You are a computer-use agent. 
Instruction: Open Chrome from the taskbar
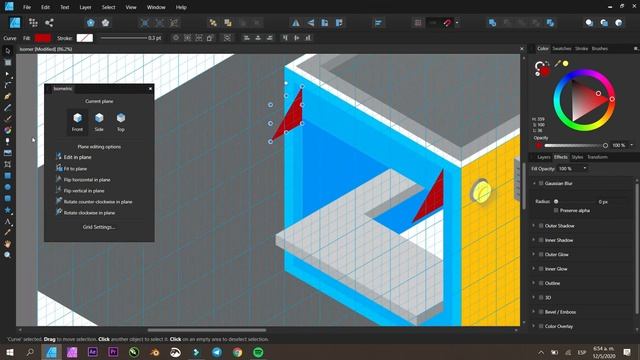click(237, 352)
